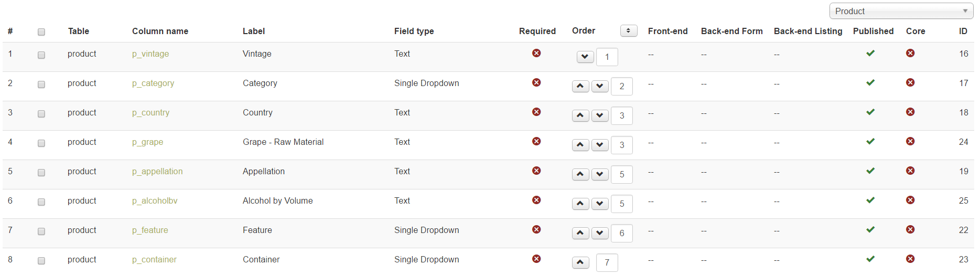Click core status icon for p_grape
Screen dimensions: 980x275
(x=910, y=142)
